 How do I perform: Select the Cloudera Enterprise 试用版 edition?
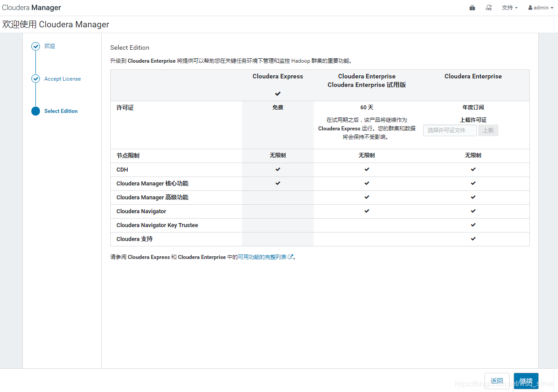coord(367,81)
